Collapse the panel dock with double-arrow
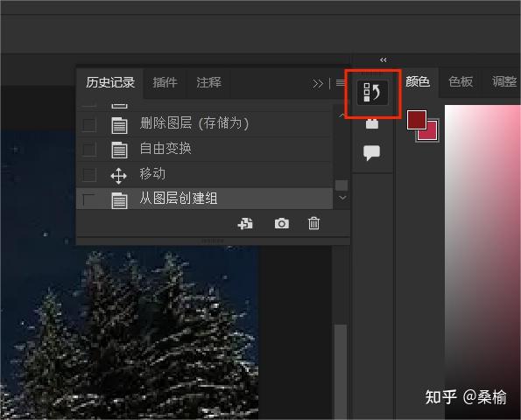Viewport: 521px width, 420px height. 384,59
